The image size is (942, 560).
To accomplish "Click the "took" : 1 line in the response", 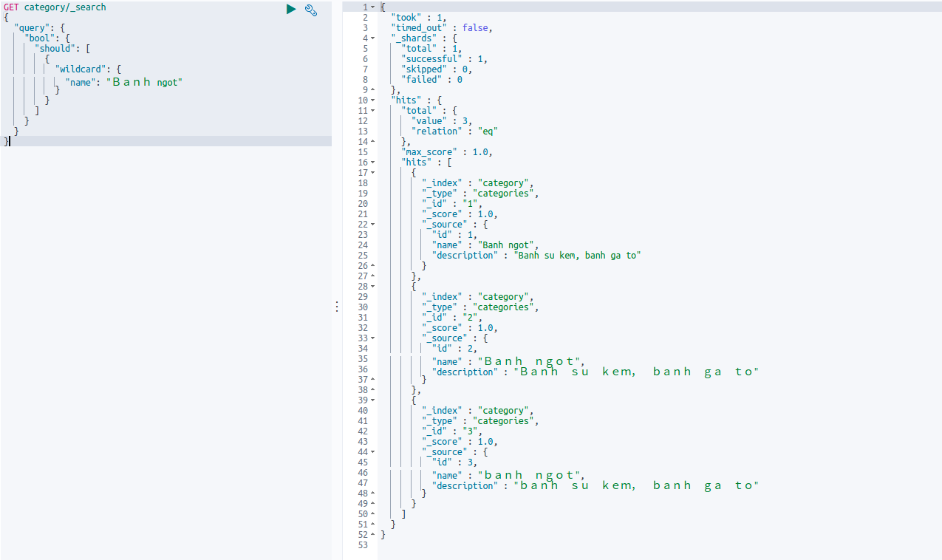I will coord(419,18).
